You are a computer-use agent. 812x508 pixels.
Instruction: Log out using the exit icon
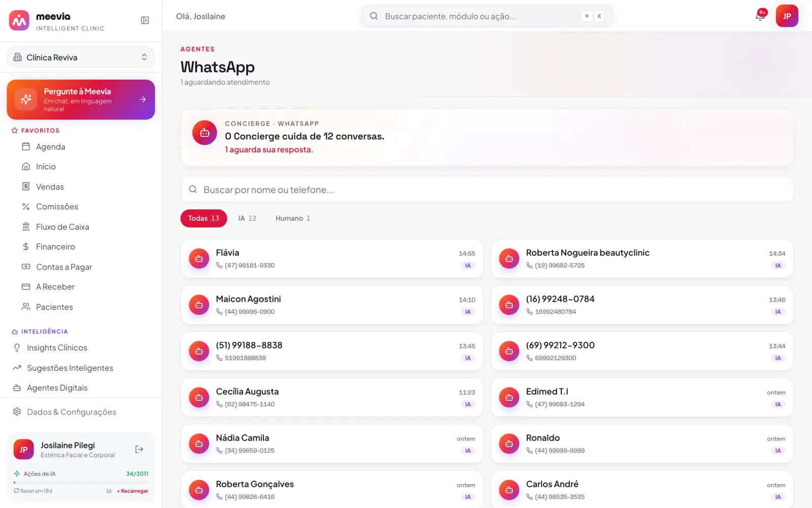point(139,450)
